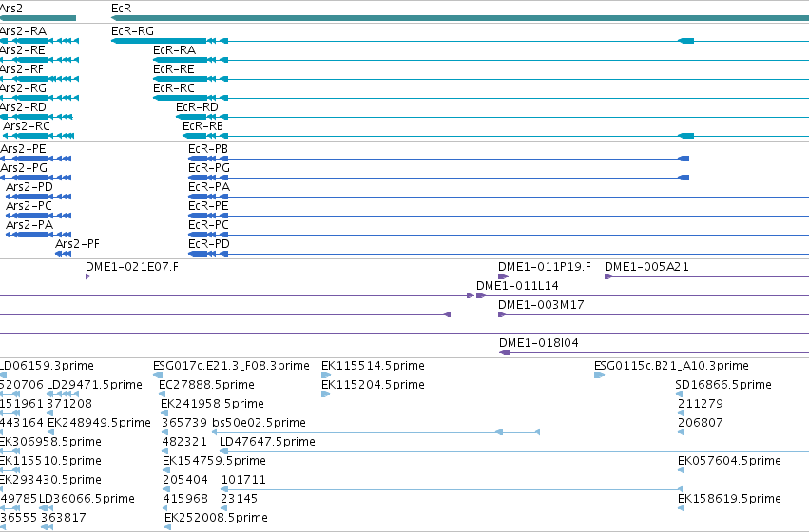The width and height of the screenshot is (809, 532).
Task: Click the 101711 EST label
Action: (243, 481)
